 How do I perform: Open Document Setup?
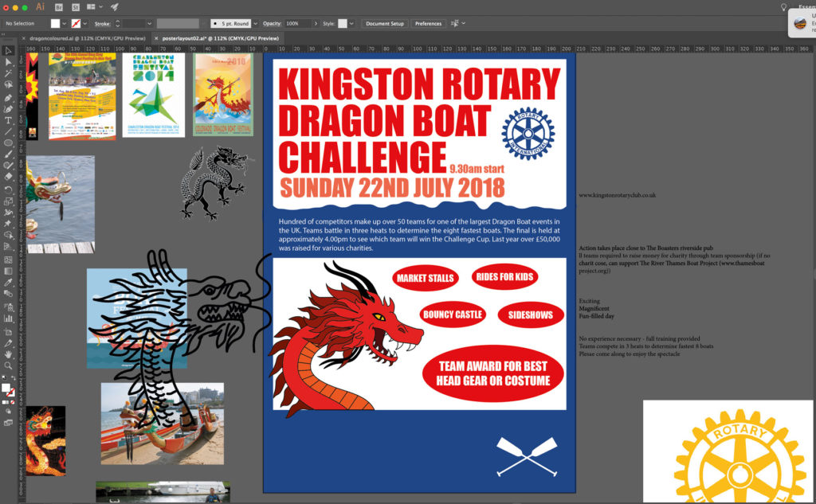(x=385, y=23)
